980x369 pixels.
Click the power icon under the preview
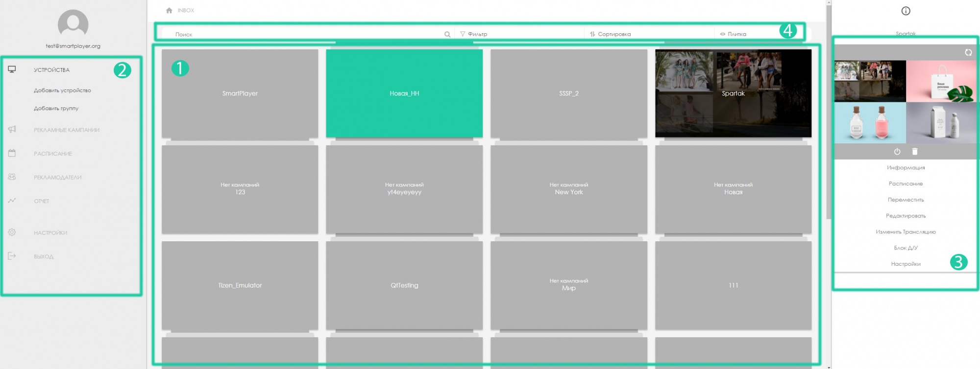[x=897, y=152]
